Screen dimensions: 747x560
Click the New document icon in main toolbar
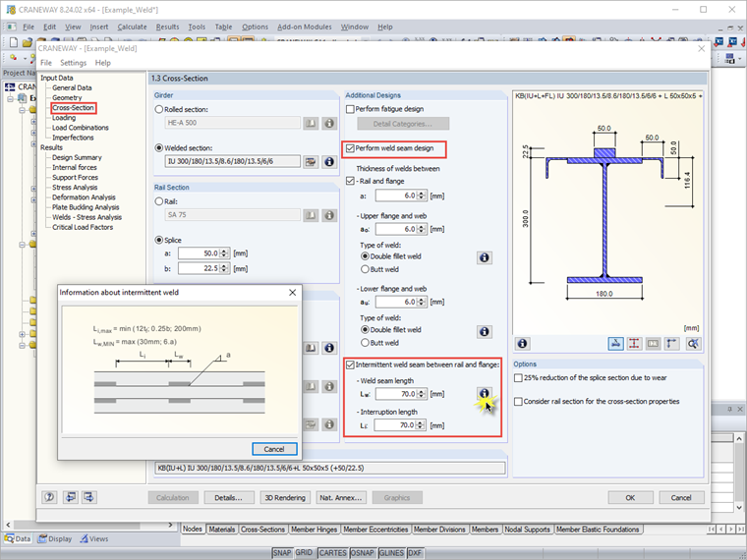(x=14, y=42)
